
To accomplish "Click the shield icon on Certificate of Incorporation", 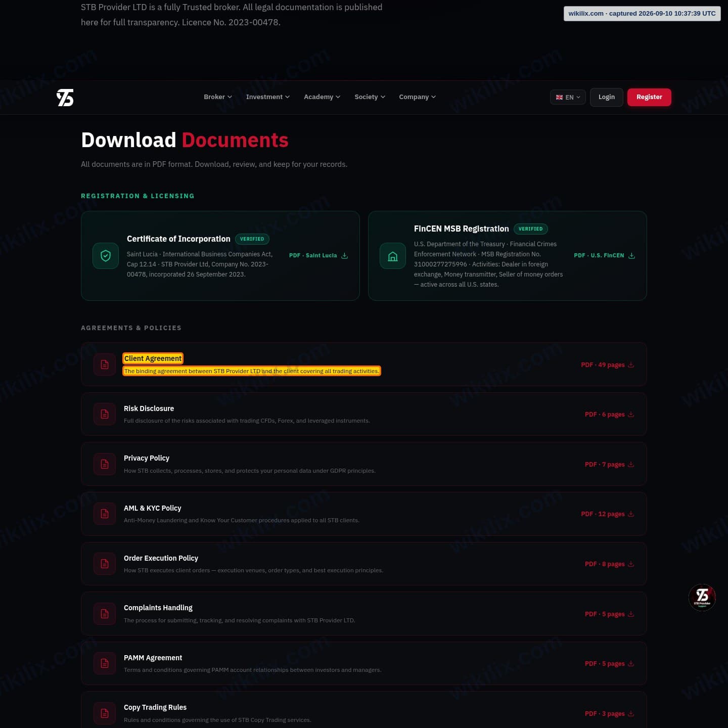I will (x=106, y=256).
